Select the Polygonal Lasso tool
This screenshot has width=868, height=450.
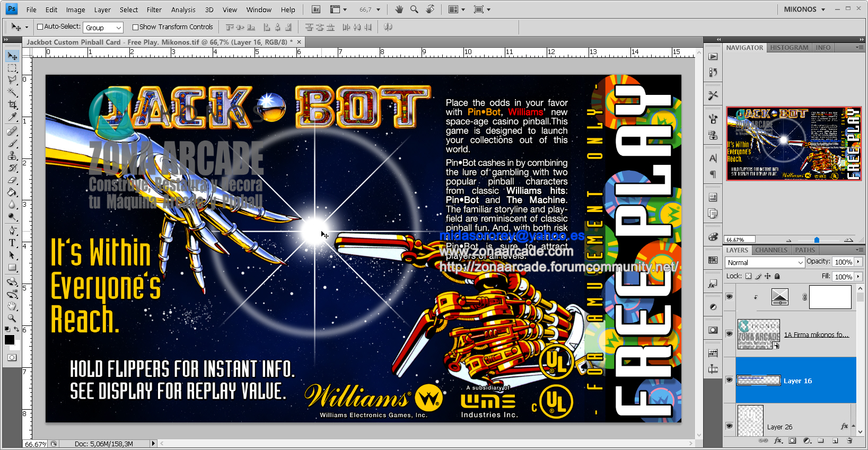[12, 80]
